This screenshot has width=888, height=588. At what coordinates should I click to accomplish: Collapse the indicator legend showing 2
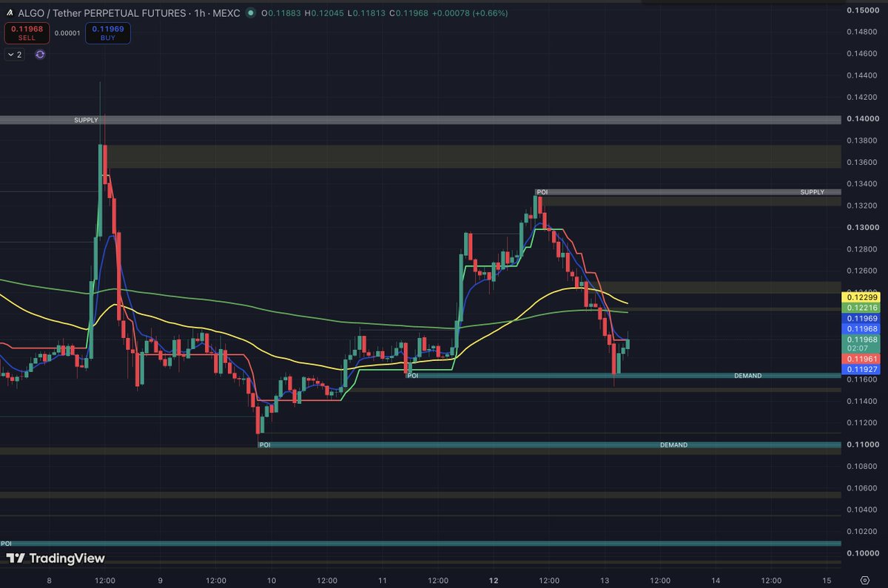15,55
